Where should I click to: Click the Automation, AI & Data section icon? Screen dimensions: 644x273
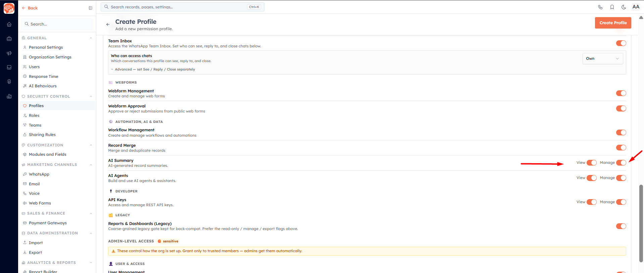[111, 122]
